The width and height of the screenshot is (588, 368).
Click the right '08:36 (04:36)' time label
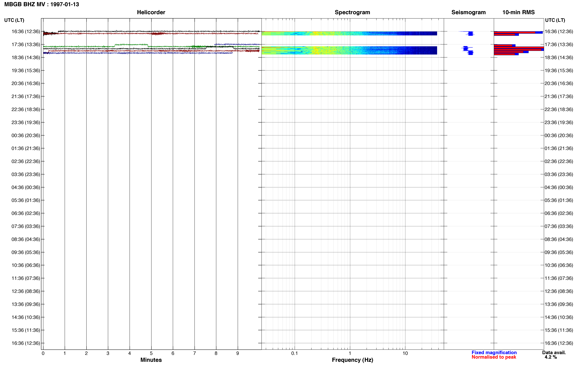pyautogui.click(x=559, y=239)
